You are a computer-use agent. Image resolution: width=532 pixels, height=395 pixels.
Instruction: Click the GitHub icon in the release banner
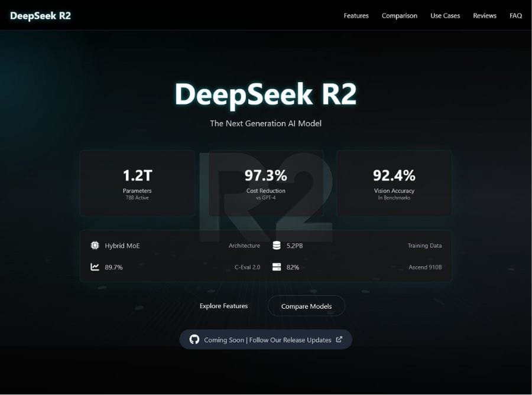[x=194, y=339]
